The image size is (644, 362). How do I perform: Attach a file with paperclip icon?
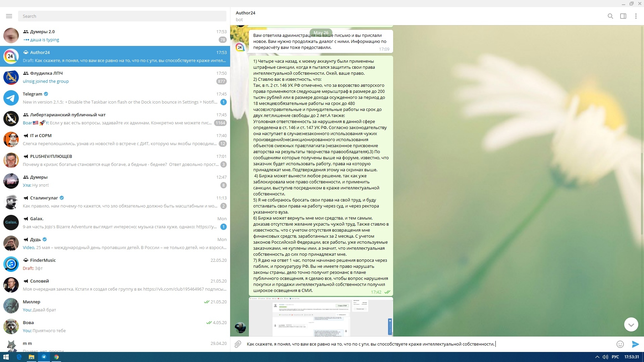pos(238,344)
